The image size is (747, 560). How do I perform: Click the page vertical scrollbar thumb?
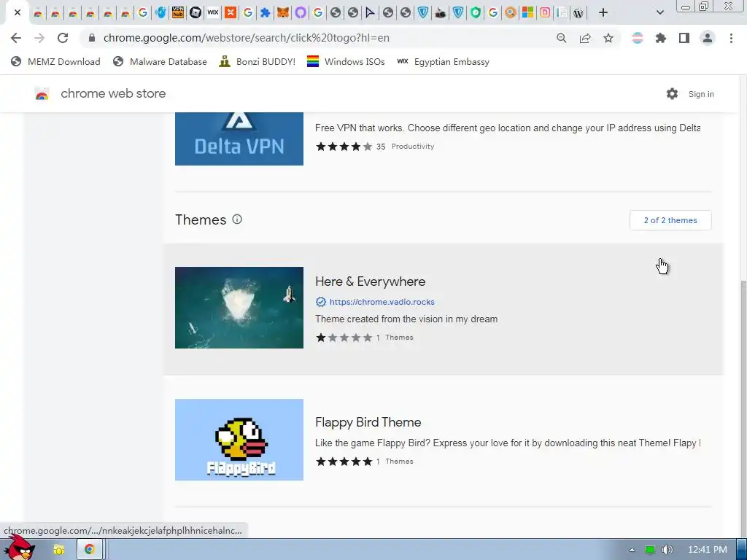743,405
